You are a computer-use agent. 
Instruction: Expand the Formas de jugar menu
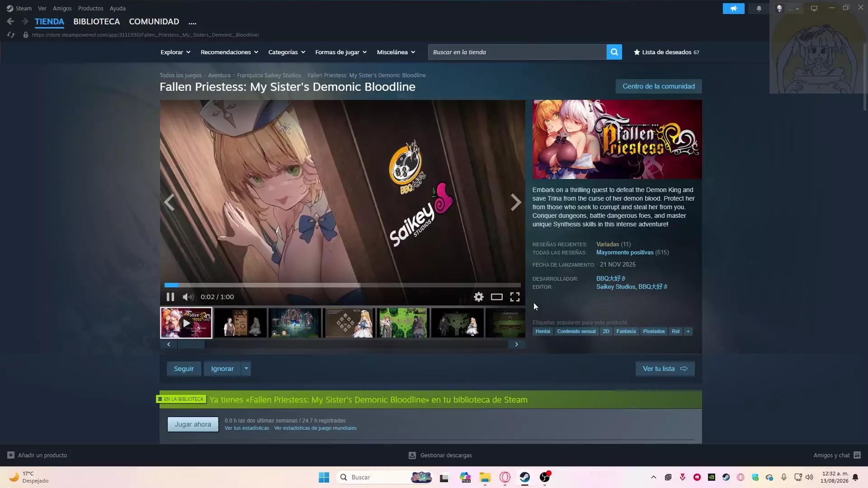(x=341, y=52)
